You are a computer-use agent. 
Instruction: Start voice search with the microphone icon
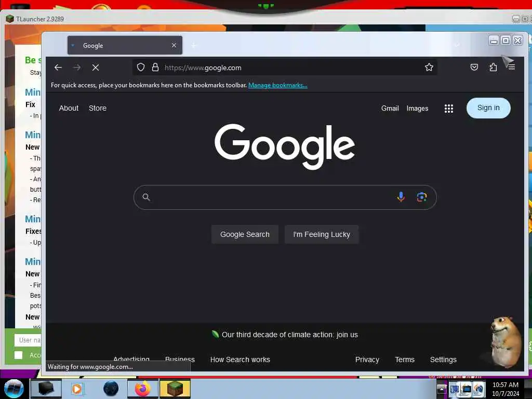tap(401, 197)
